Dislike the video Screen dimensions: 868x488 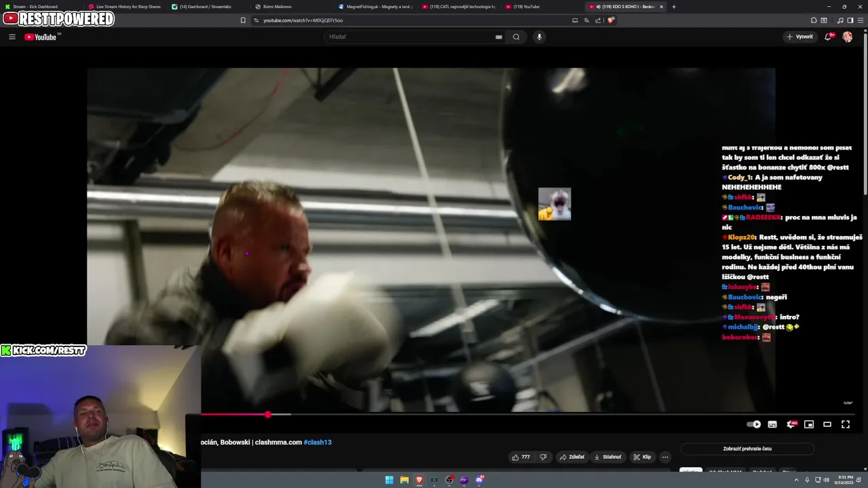pyautogui.click(x=542, y=457)
